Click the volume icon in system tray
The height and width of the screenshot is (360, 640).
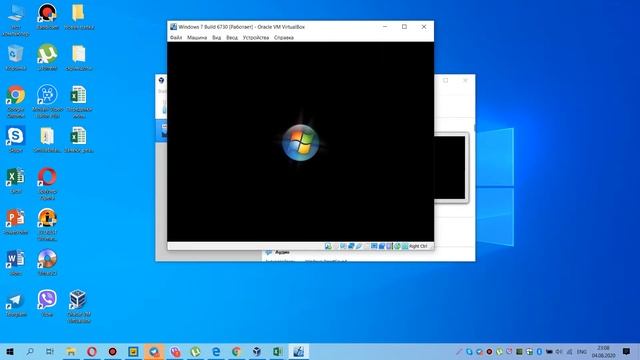pyautogui.click(x=558, y=351)
